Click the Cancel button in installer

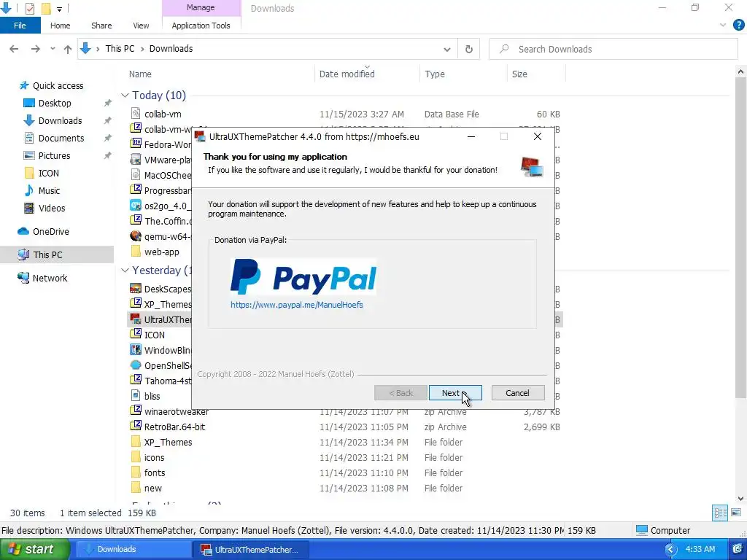click(517, 393)
